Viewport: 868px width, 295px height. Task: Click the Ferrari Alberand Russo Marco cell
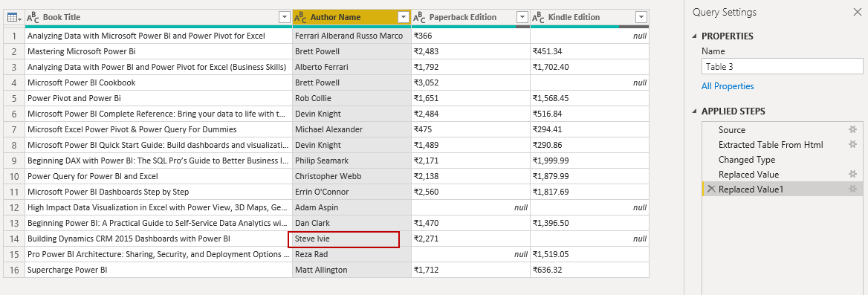352,36
